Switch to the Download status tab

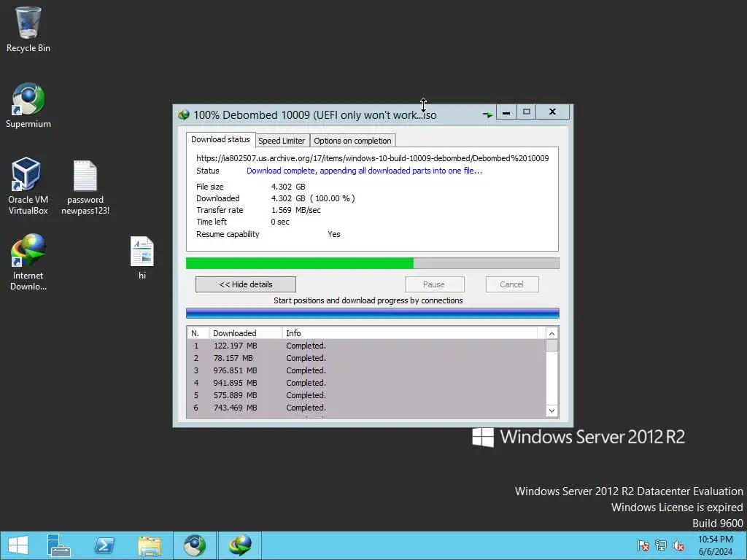point(220,139)
